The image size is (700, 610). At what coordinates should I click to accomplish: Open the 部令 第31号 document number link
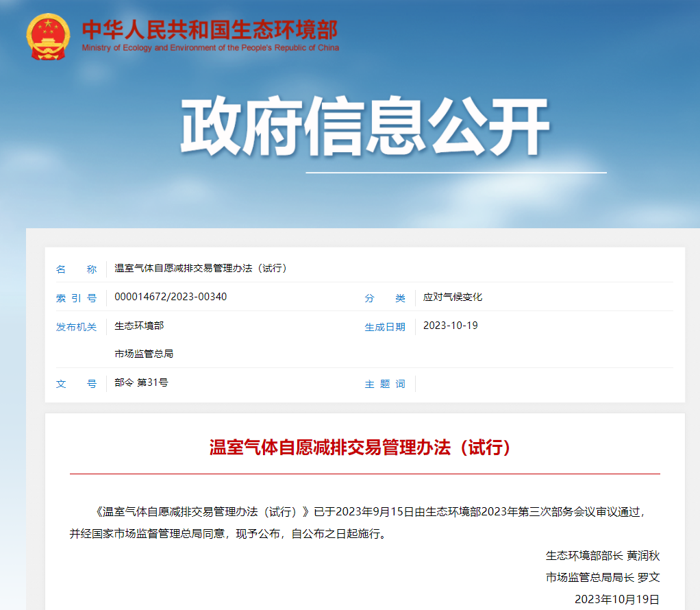139,383
